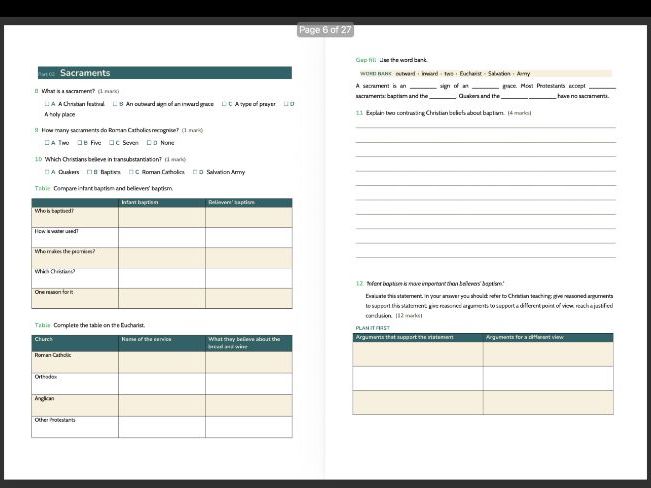Click the 'Orthodox' row label
This screenshot has width=651, height=488.
pyautogui.click(x=46, y=377)
